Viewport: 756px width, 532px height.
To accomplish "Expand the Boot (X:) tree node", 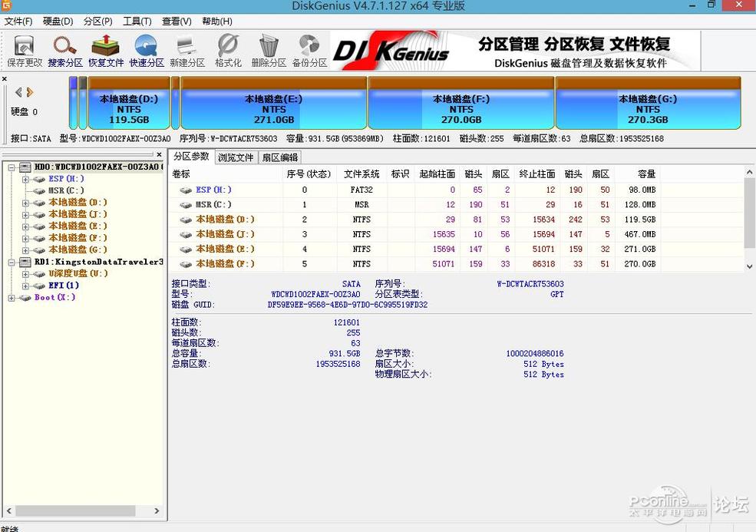I will click(12, 298).
